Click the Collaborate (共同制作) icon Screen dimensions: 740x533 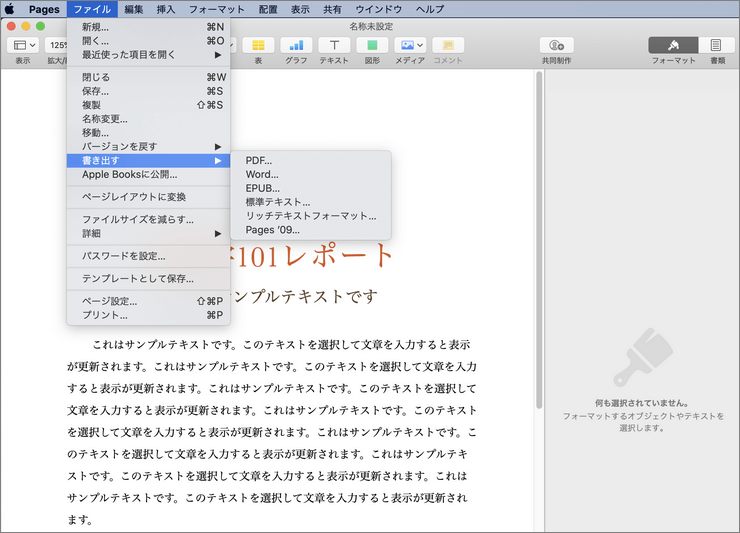(x=556, y=45)
